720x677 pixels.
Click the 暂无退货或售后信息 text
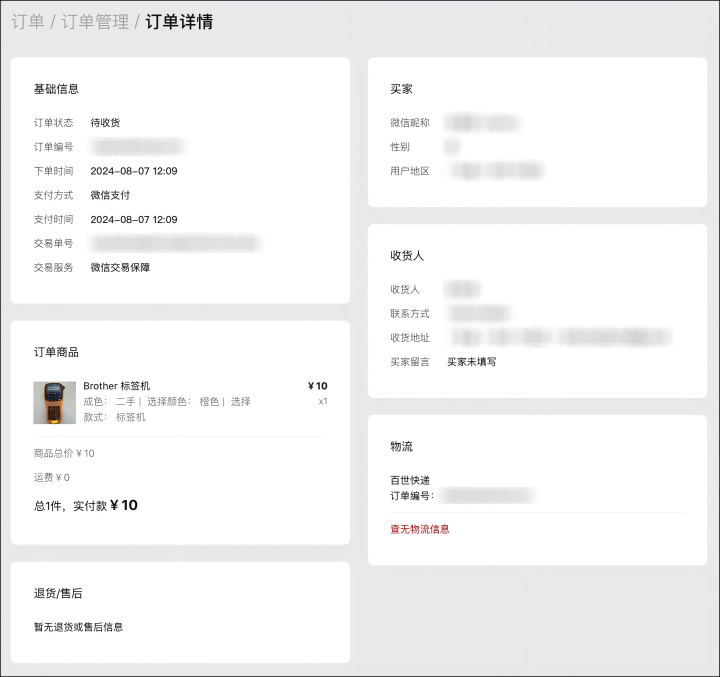[79, 627]
